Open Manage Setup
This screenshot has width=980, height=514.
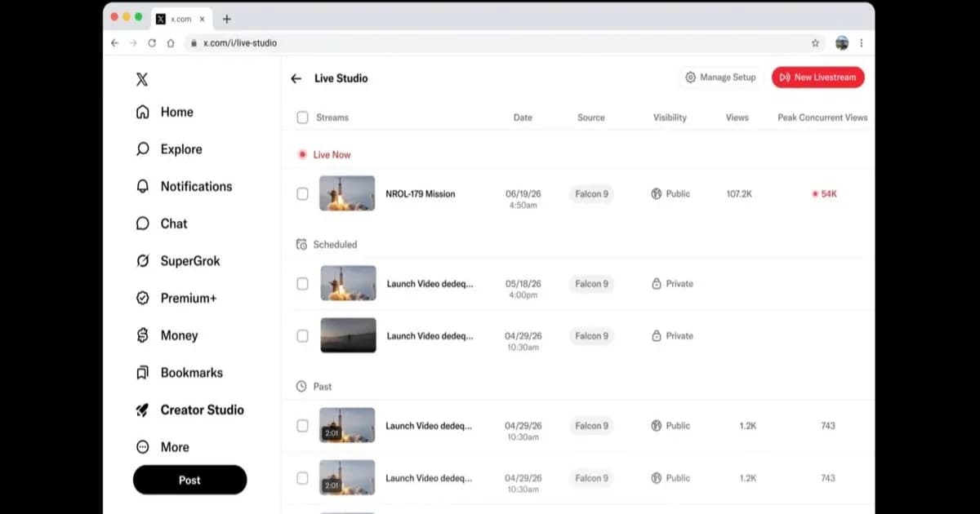[720, 78]
